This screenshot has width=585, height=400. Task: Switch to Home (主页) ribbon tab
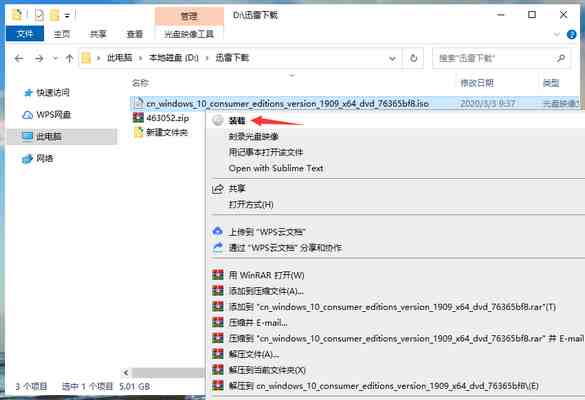click(62, 34)
